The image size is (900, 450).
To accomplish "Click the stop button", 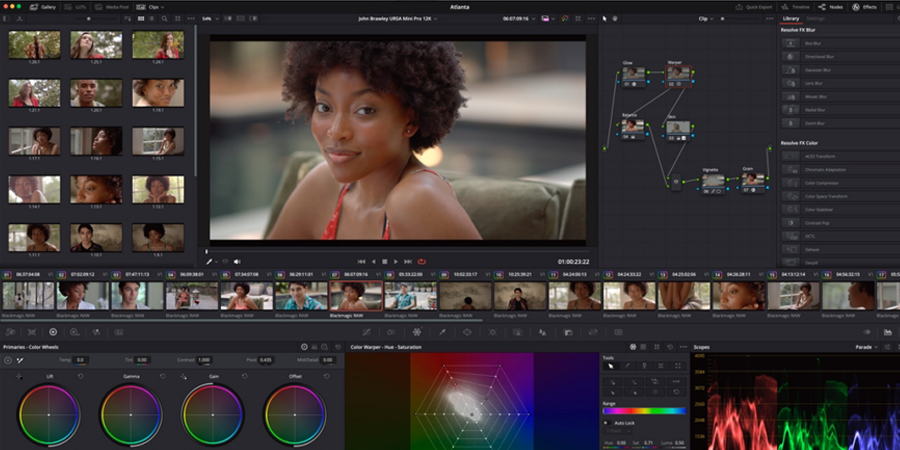I will pos(385,262).
